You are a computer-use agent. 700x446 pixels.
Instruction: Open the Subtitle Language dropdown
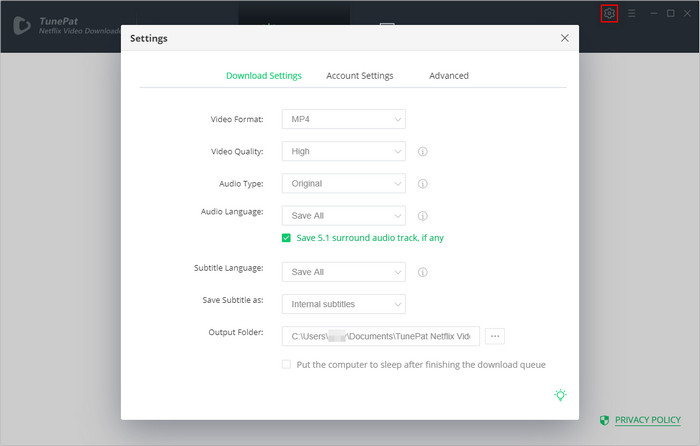point(344,272)
